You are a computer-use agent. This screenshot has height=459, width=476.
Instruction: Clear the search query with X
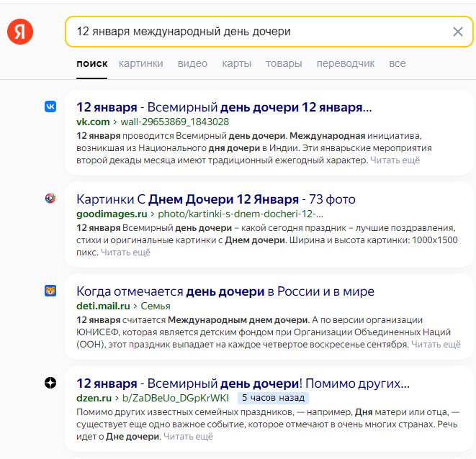tap(458, 32)
